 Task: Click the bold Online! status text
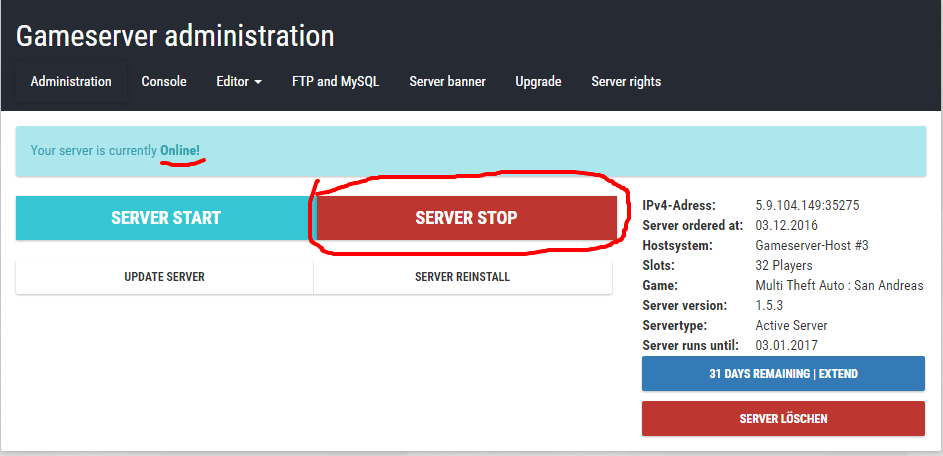pos(180,151)
